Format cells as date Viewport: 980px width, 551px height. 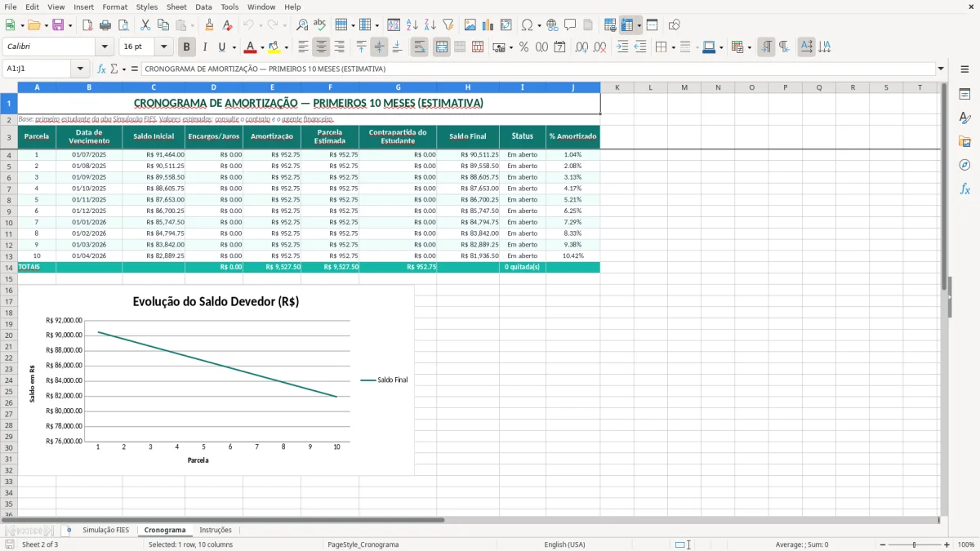click(x=559, y=47)
